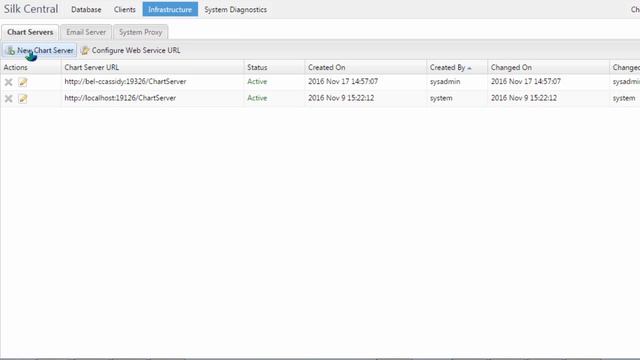Open the Database menu
The image size is (640, 360).
[86, 9]
